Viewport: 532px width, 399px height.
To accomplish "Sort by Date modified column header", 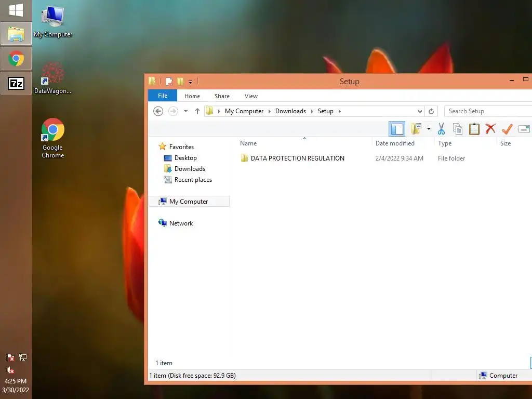I will click(x=395, y=143).
